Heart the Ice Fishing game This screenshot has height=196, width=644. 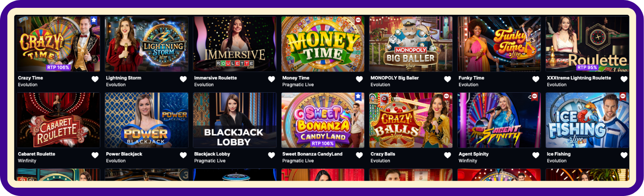tap(624, 155)
